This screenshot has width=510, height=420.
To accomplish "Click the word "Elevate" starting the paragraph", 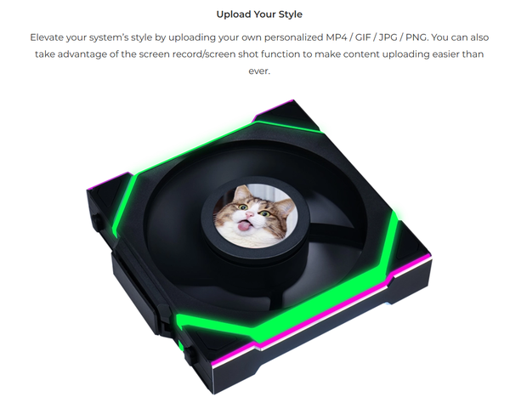I will click(x=47, y=37).
